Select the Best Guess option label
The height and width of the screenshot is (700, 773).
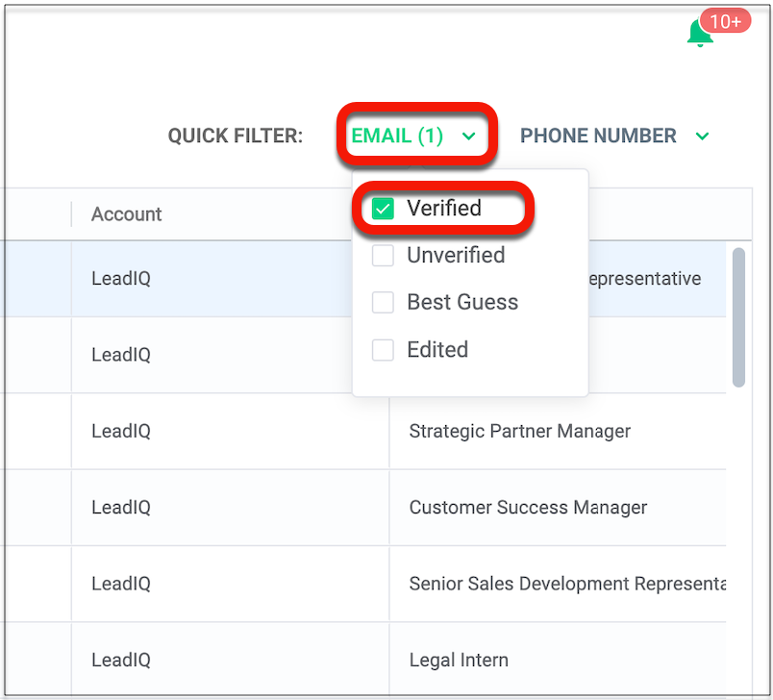click(x=462, y=303)
